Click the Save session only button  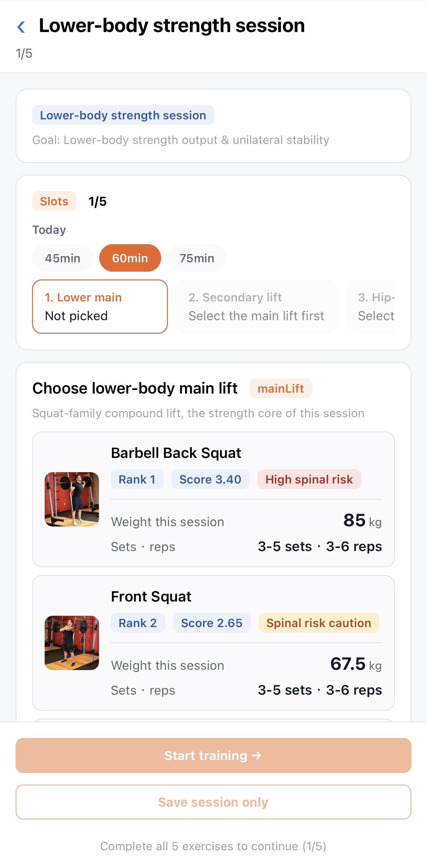(213, 802)
